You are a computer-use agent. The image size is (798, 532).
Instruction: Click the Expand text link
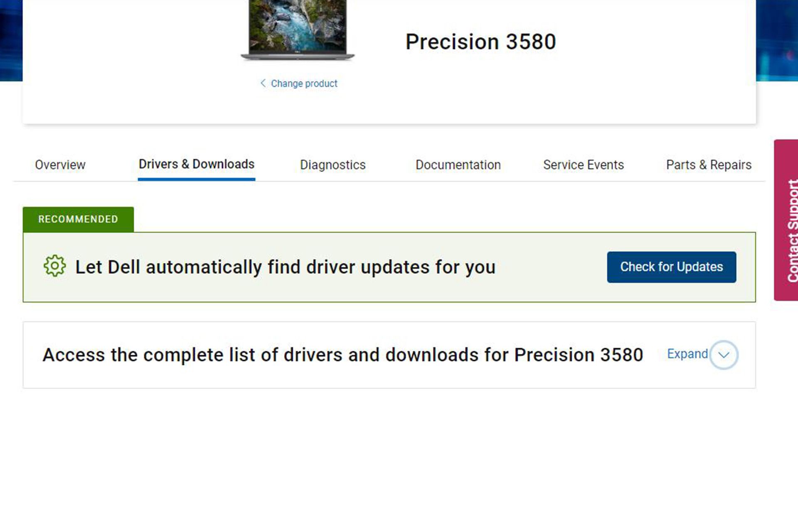[x=687, y=354]
